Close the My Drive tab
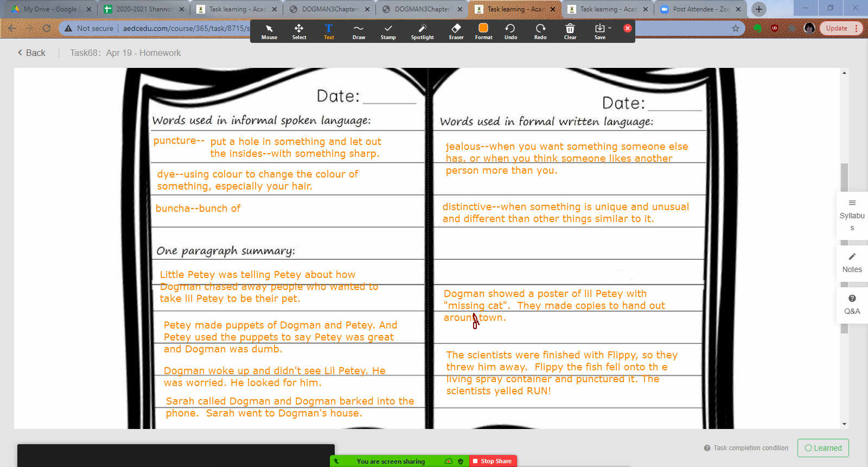 [89, 9]
